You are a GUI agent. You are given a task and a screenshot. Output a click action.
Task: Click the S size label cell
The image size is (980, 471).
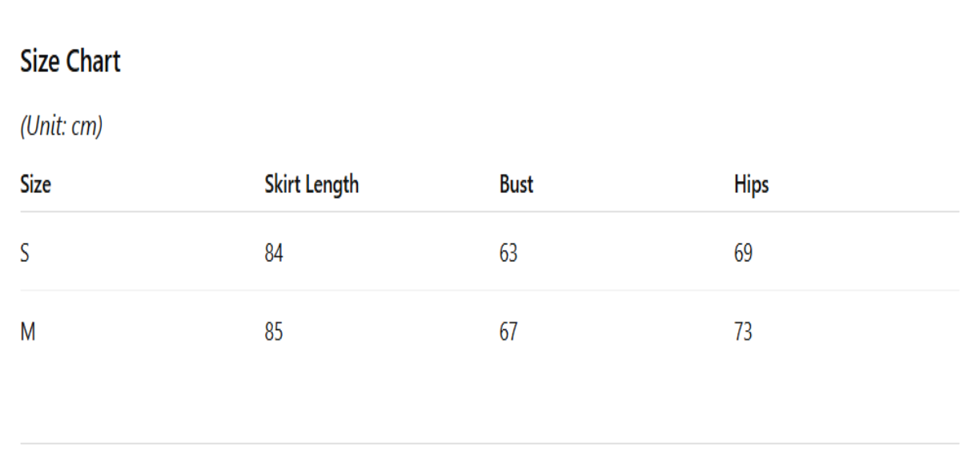(25, 254)
